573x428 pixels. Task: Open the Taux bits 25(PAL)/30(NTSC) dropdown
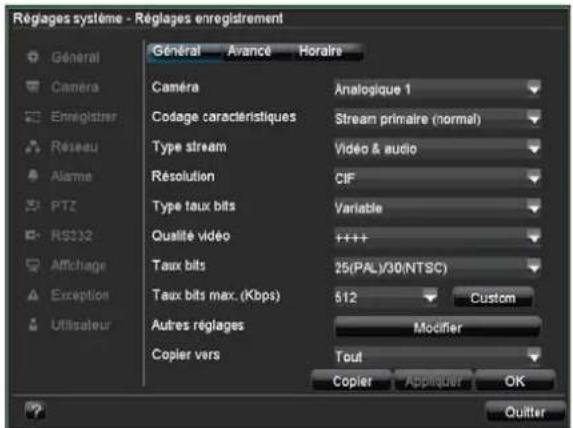click(437, 268)
